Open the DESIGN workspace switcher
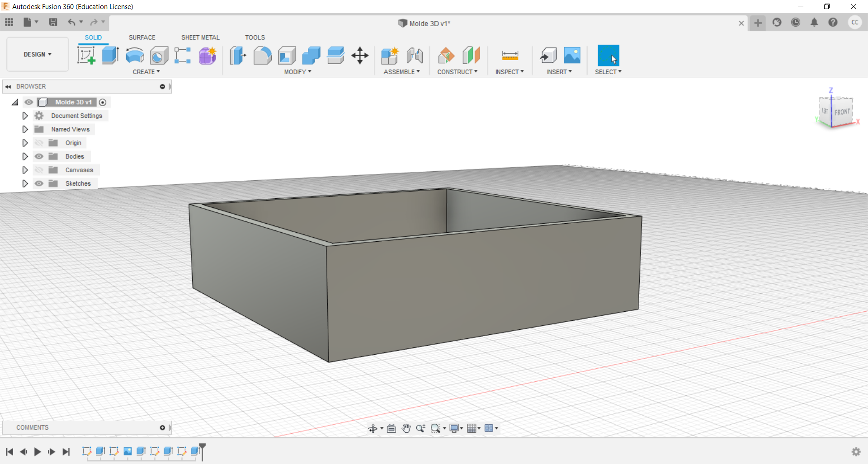Screen dimensions: 868x464 pos(37,54)
